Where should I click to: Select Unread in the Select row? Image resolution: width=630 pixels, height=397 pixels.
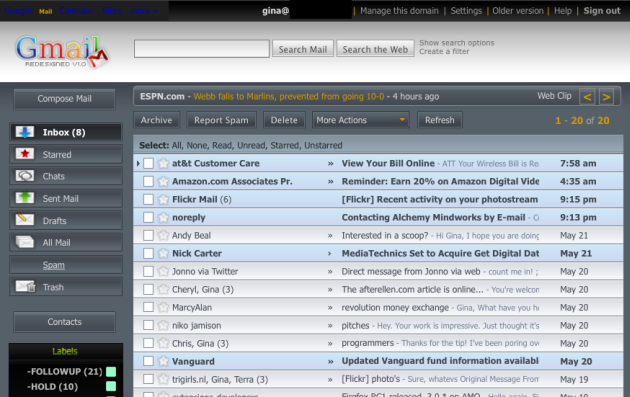(251, 145)
